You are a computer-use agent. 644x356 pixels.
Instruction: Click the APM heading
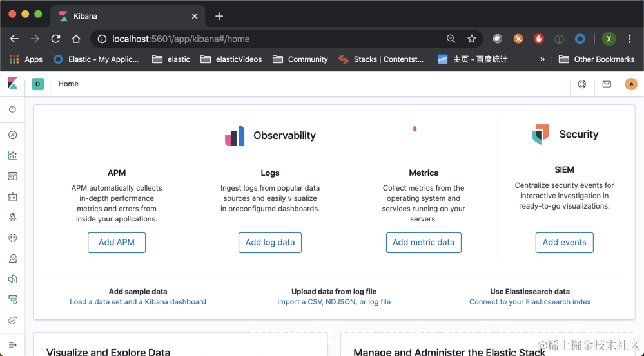[117, 173]
